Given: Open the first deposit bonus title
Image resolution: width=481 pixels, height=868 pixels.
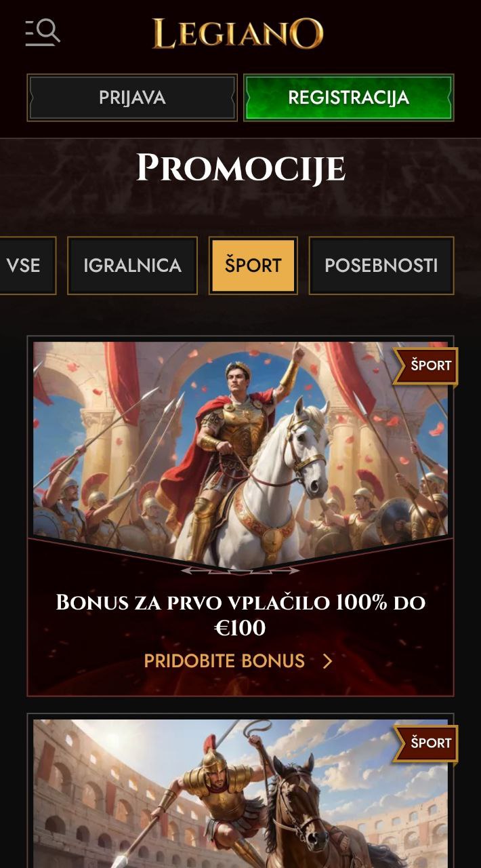Looking at the screenshot, I should 240,615.
